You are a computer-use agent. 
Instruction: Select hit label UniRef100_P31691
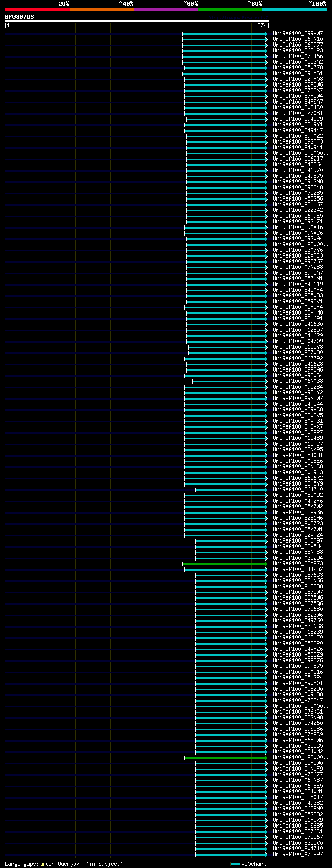pyautogui.click(x=298, y=319)
